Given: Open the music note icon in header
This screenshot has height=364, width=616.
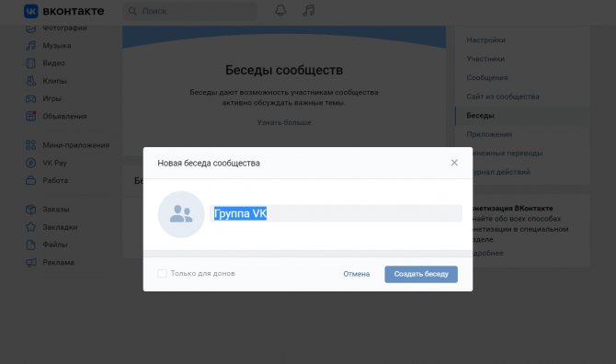Looking at the screenshot, I should coord(309,11).
